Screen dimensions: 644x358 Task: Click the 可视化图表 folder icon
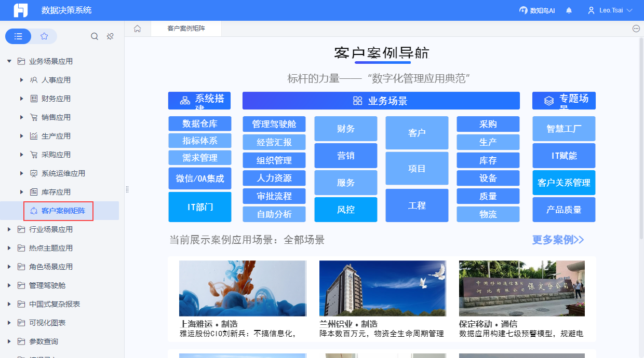21,323
